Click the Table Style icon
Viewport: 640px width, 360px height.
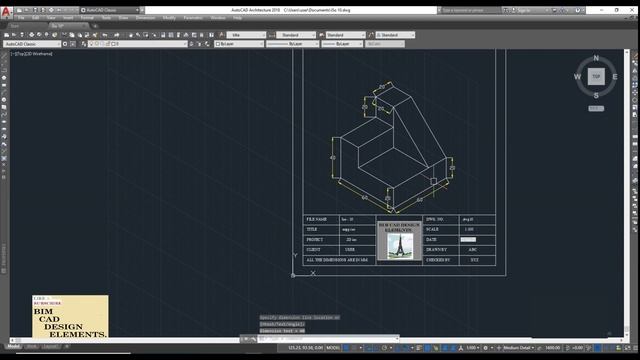click(322, 35)
